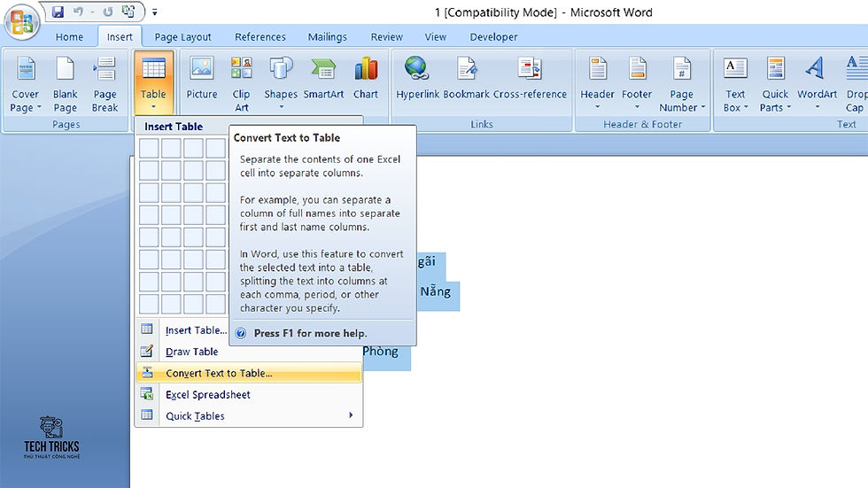
Task: Open the Clip Art pane
Action: pyautogui.click(x=241, y=85)
